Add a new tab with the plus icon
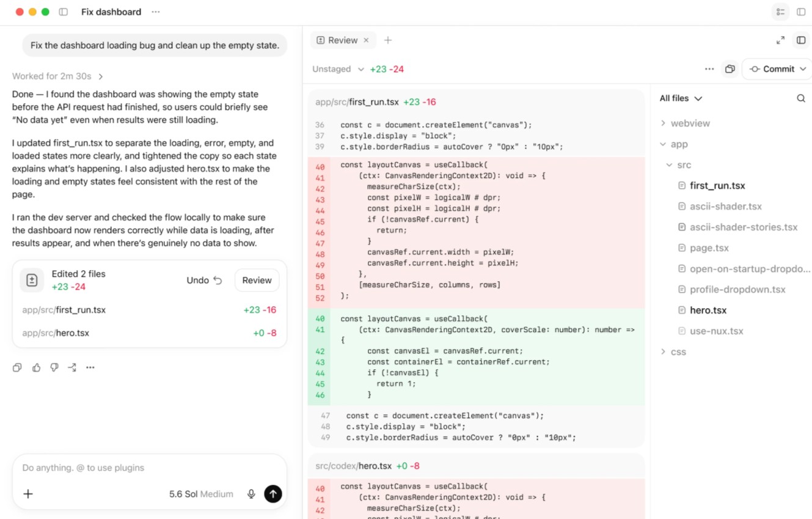 388,40
